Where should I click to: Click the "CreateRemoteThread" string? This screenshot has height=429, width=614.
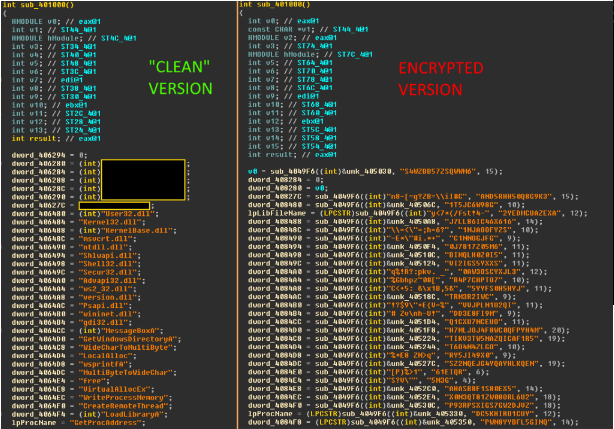coord(123,406)
